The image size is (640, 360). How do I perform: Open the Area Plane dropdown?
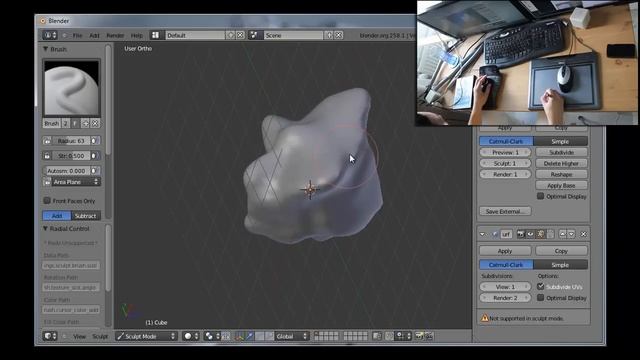76,182
